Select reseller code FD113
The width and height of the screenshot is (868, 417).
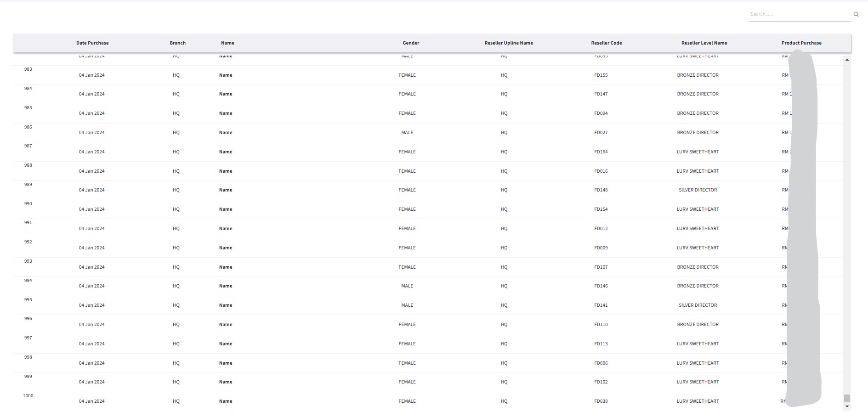click(x=601, y=344)
